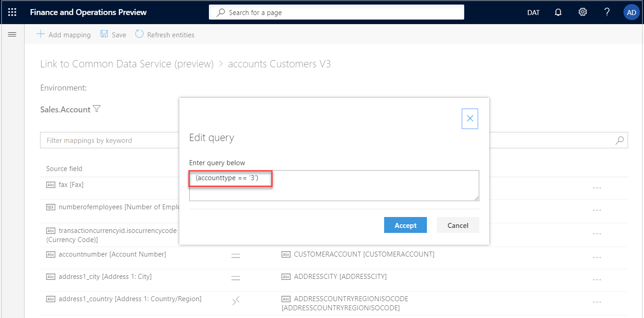Click the magnifier icon in mappings filter
Screen dimensions: 644x318
(619, 141)
